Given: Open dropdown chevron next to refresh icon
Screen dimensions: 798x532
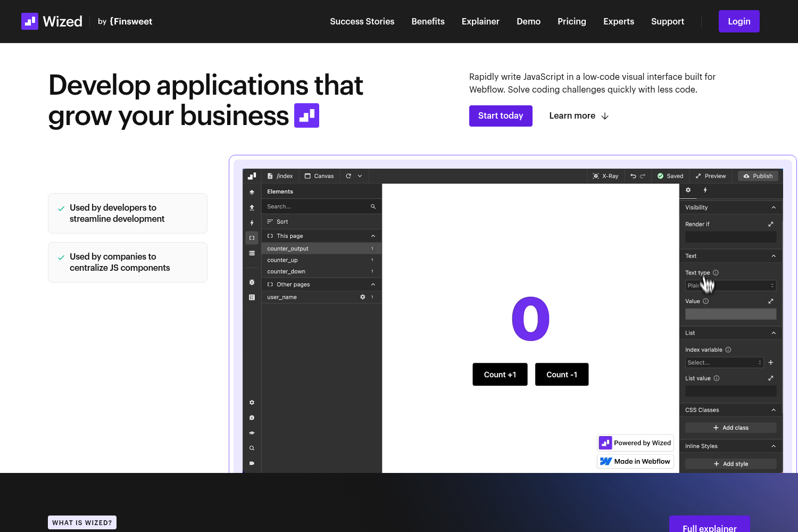Looking at the screenshot, I should click(x=360, y=176).
